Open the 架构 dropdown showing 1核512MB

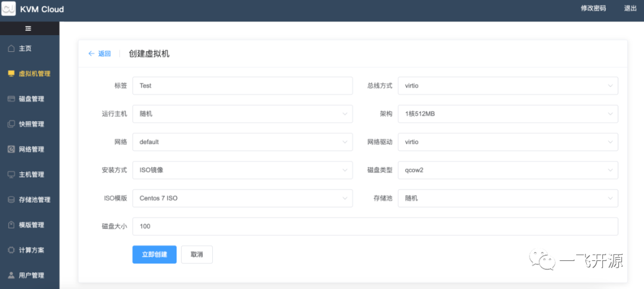coord(508,114)
